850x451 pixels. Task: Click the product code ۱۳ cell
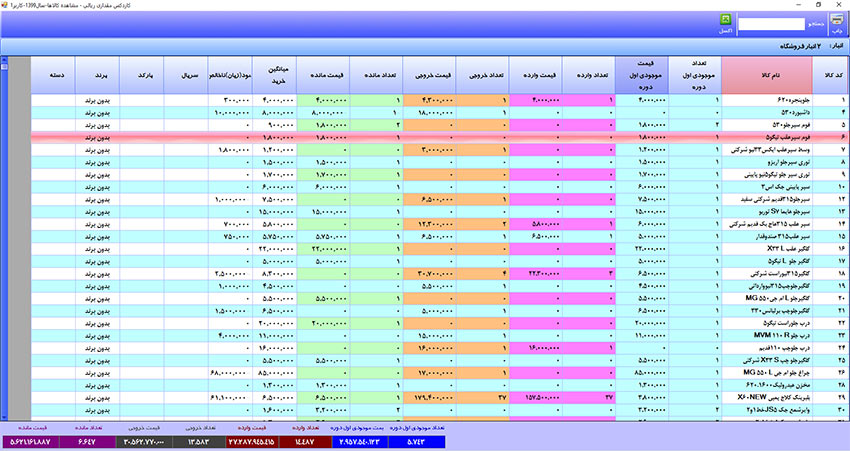pos(828,211)
